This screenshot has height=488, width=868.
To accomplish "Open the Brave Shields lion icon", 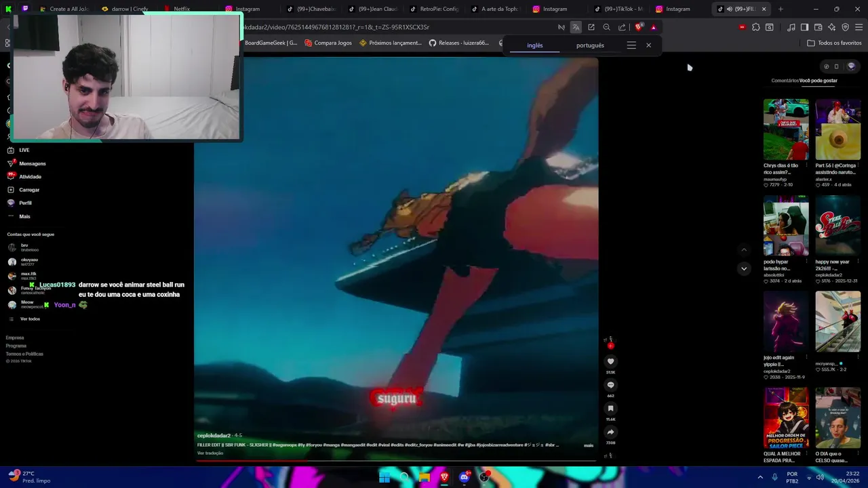I will pyautogui.click(x=639, y=27).
